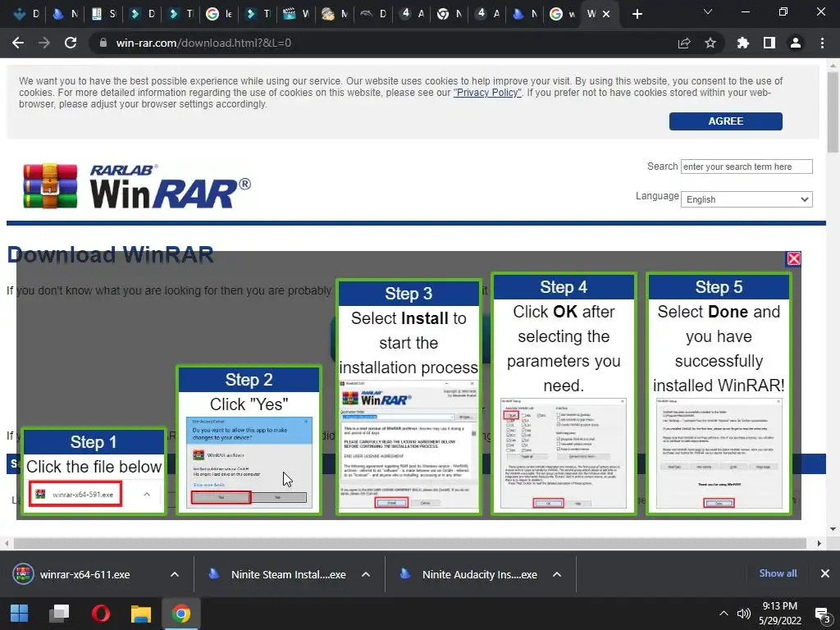Click AGREE on the cookie notice
The height and width of the screenshot is (630, 840).
[725, 121]
